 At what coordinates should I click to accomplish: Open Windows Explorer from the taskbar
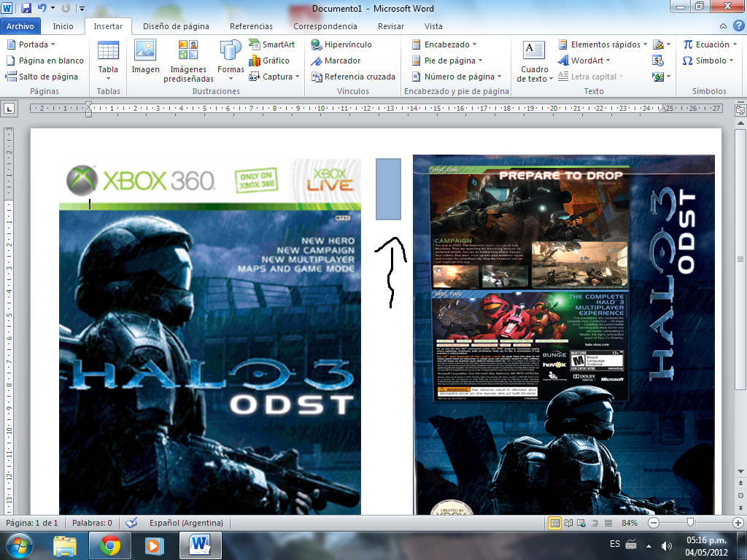point(65,545)
